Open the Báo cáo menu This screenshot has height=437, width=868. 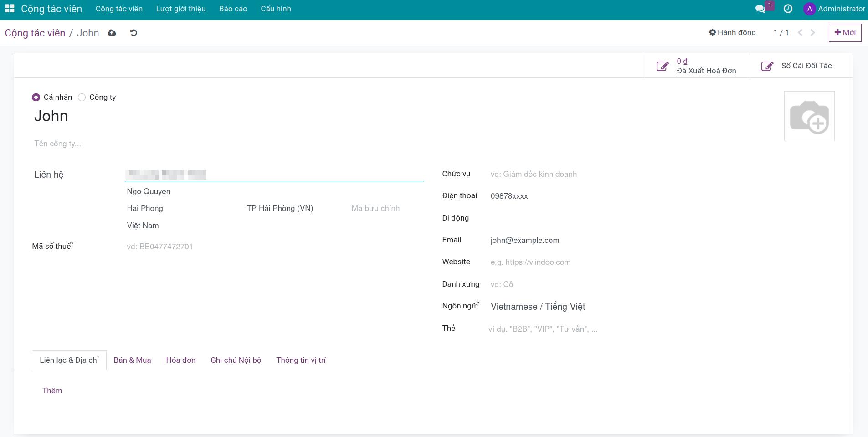pos(233,9)
